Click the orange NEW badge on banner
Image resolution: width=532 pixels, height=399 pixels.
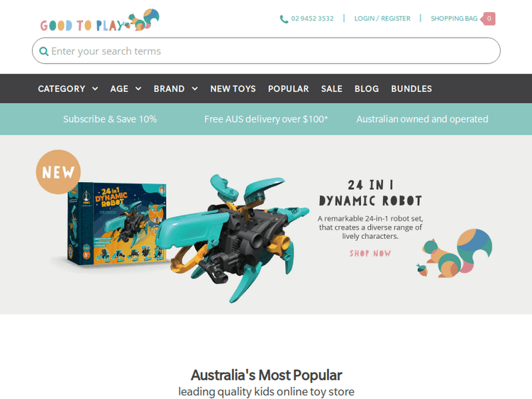[x=58, y=172]
